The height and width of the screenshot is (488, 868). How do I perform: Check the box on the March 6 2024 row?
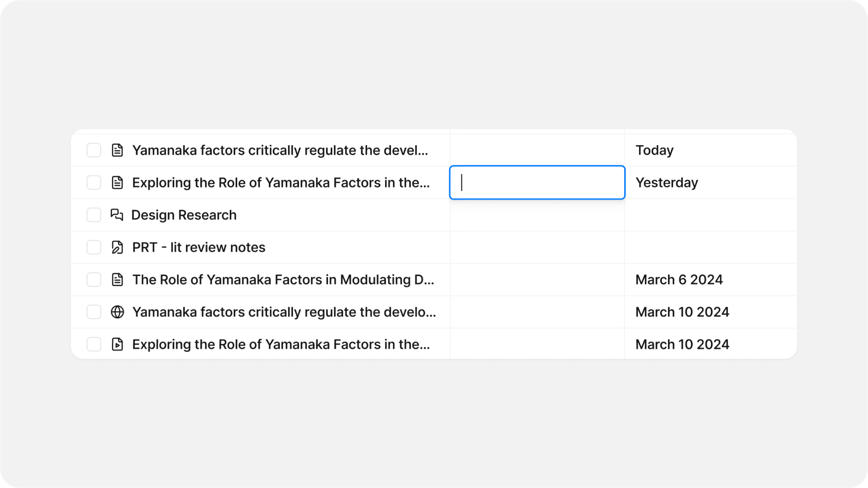click(94, 279)
